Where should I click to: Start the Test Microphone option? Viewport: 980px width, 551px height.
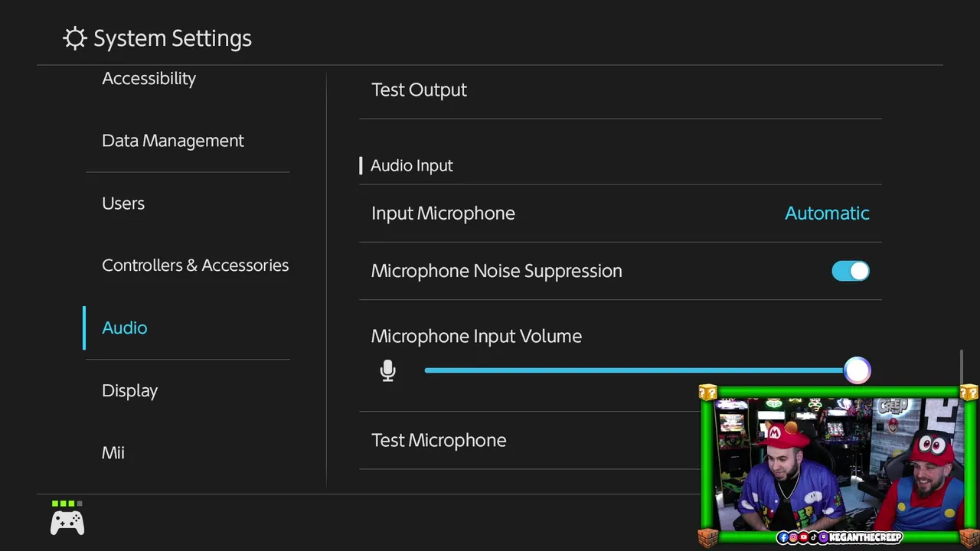point(439,440)
